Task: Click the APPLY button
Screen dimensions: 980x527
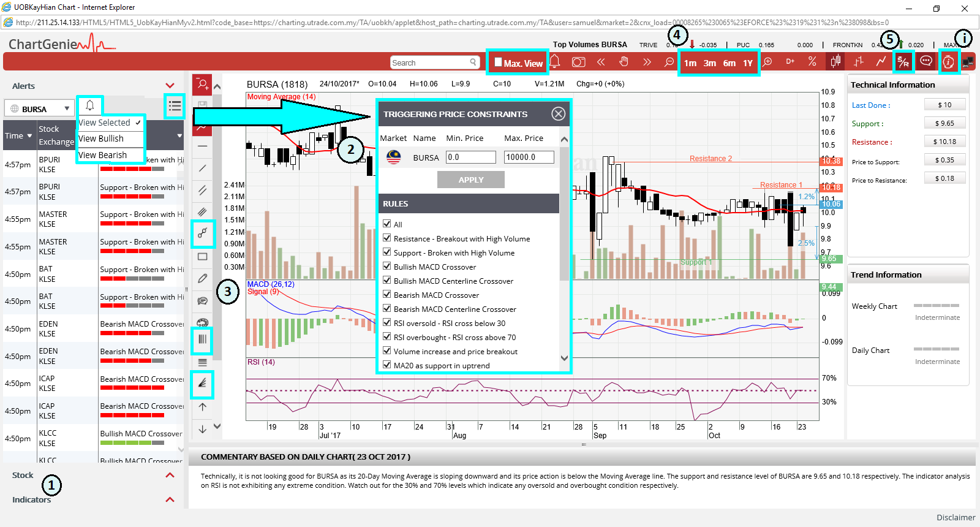Action: tap(471, 180)
